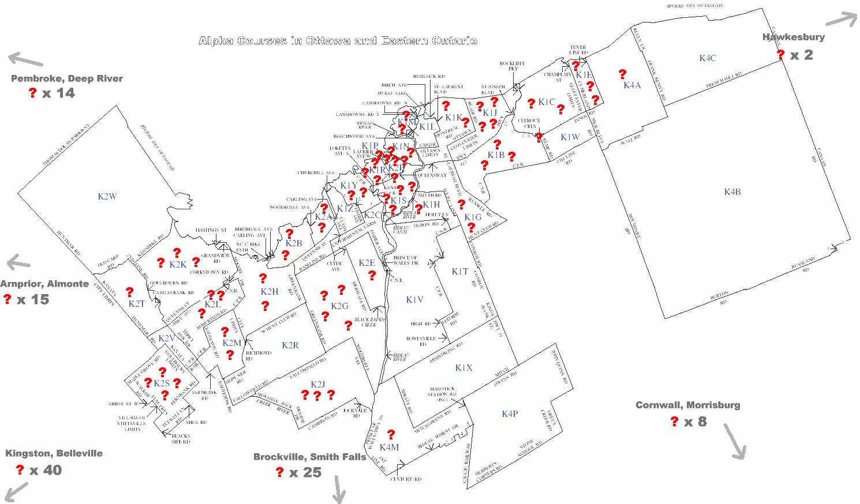The width and height of the screenshot is (860, 504).
Task: Open the Kingston, Belleville label
Action: click(x=54, y=453)
